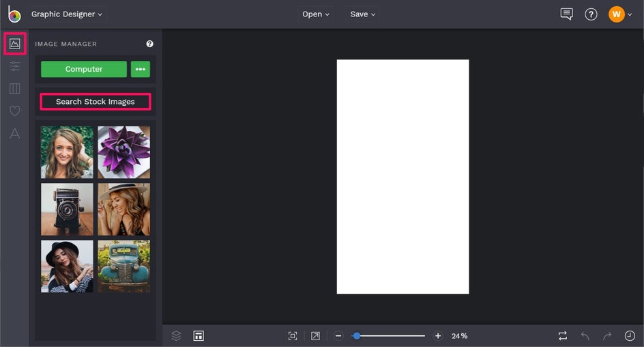
Task: Open the feedback chat icon
Action: coord(566,14)
